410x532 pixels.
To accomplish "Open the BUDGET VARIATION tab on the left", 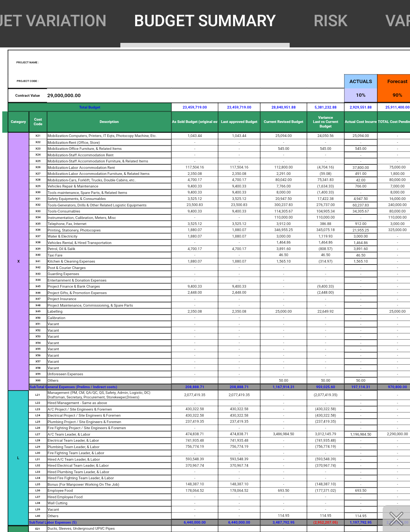I will (53, 21).
